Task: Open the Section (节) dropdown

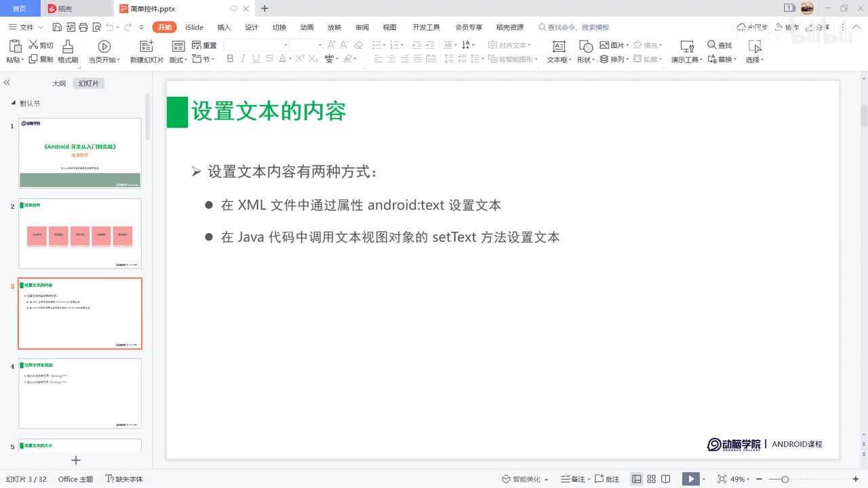Action: click(x=203, y=59)
